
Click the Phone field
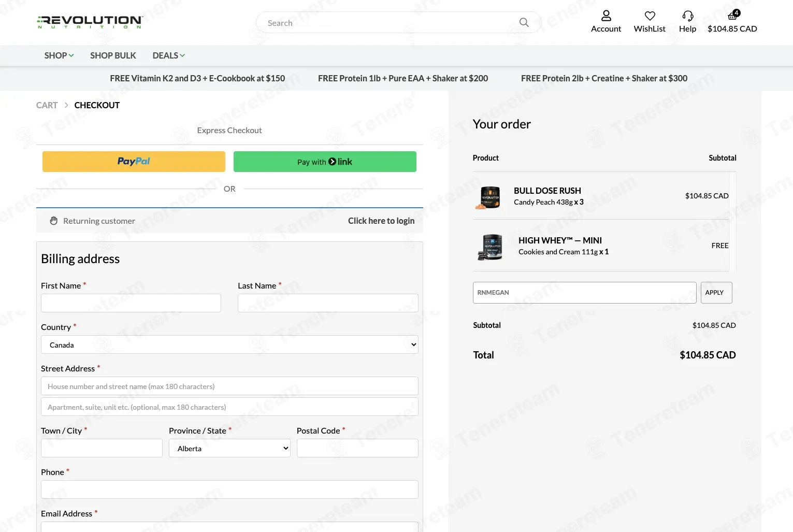(229, 490)
